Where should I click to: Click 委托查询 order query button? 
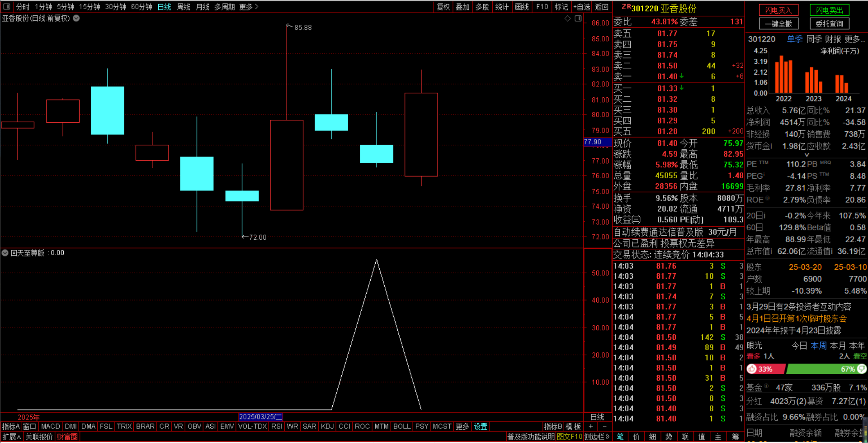tap(830, 24)
